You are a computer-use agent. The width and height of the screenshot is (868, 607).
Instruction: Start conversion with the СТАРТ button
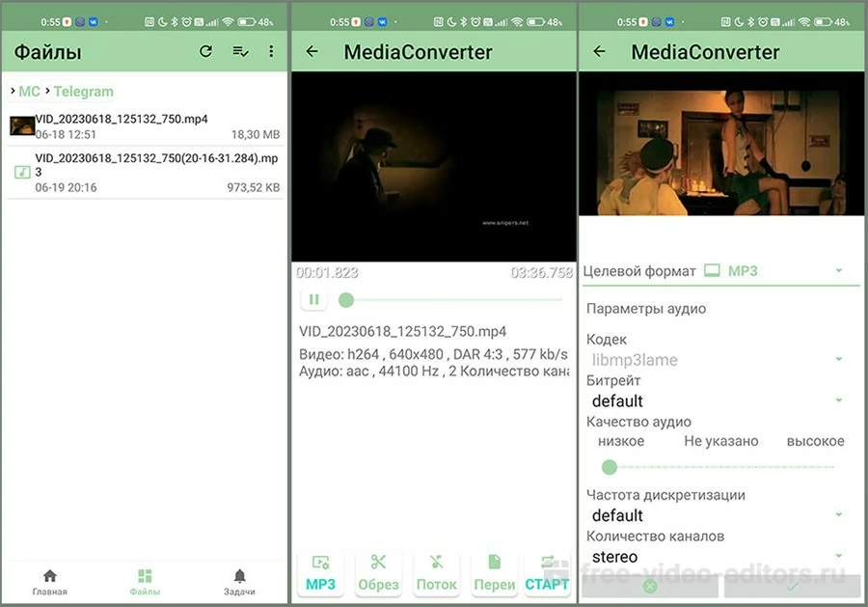coord(547,574)
